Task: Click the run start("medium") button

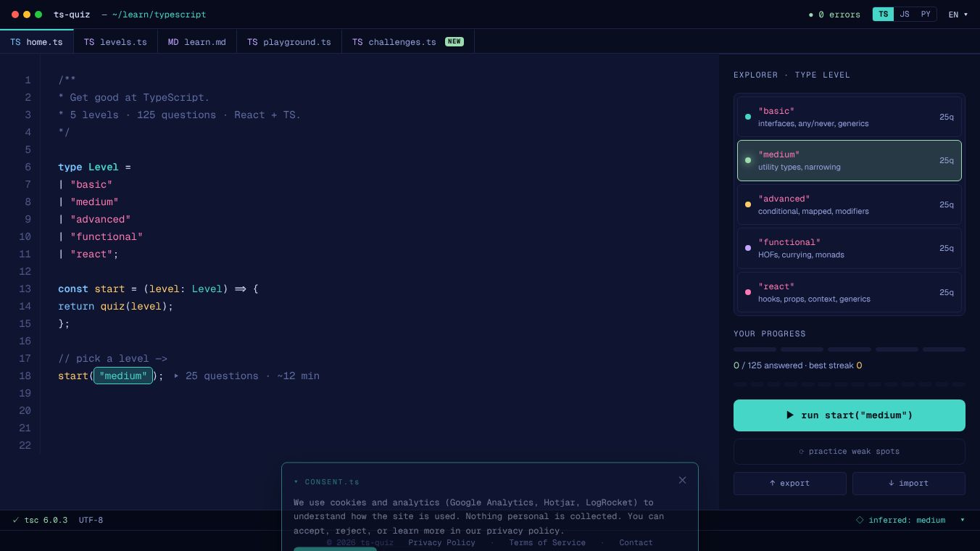Action: click(850, 415)
